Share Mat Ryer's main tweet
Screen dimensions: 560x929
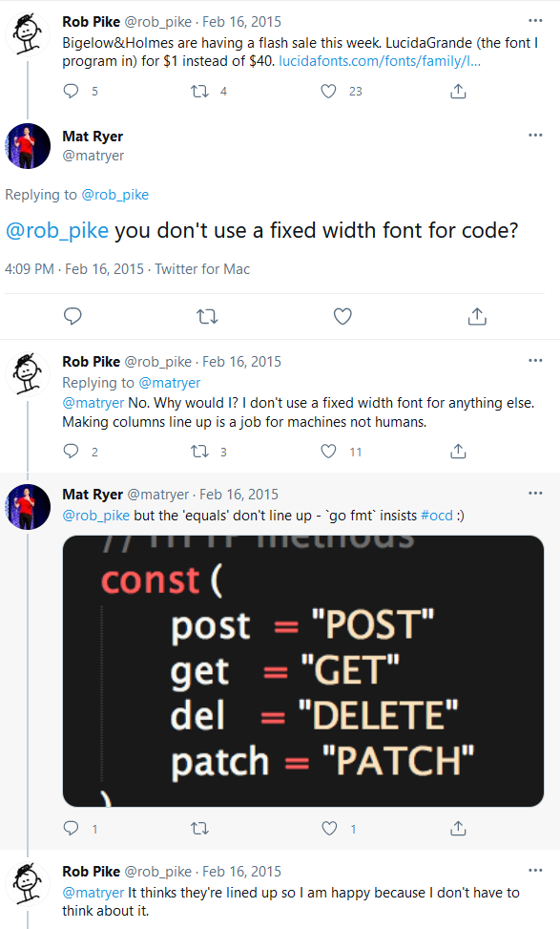tap(477, 316)
